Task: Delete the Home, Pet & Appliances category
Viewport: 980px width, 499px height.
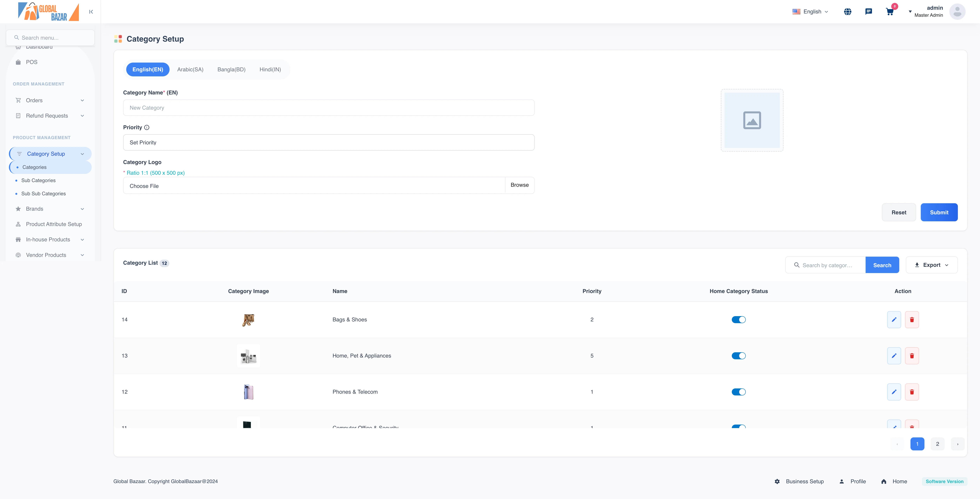Action: (912, 356)
